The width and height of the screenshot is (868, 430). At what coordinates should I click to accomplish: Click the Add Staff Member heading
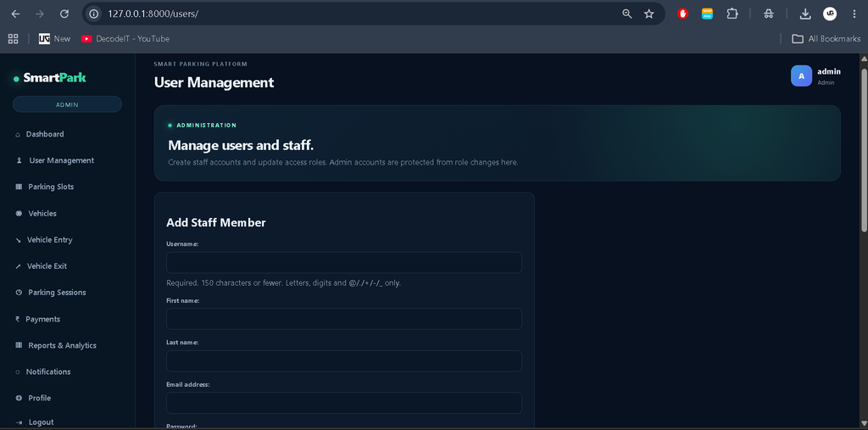216,223
